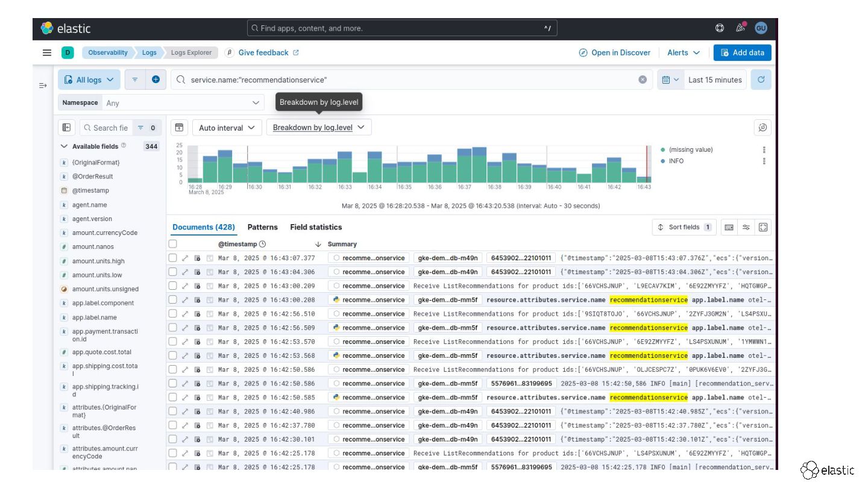Open degraded doc icon for 16:43:04.306 row

pyautogui.click(x=197, y=272)
